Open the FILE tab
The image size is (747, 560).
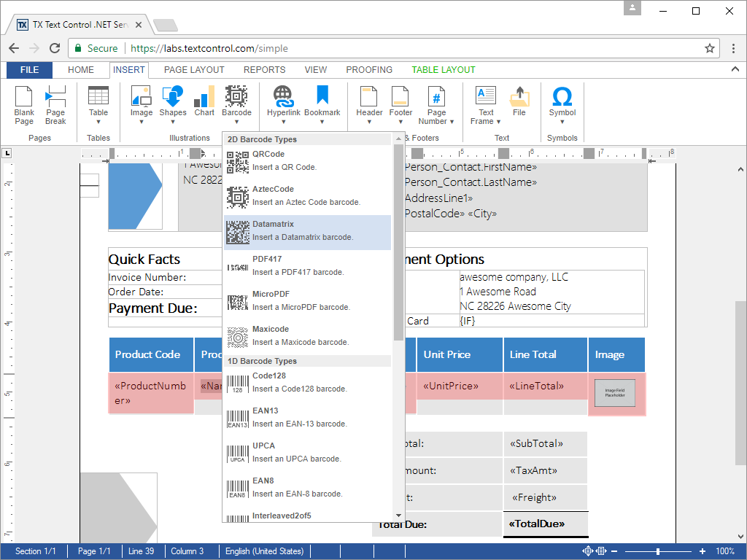(29, 70)
